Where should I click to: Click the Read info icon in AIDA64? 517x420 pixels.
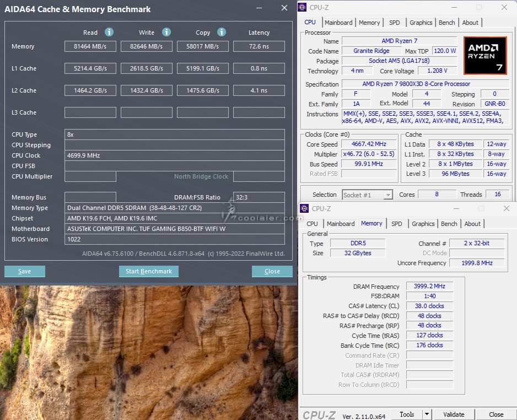tap(109, 32)
